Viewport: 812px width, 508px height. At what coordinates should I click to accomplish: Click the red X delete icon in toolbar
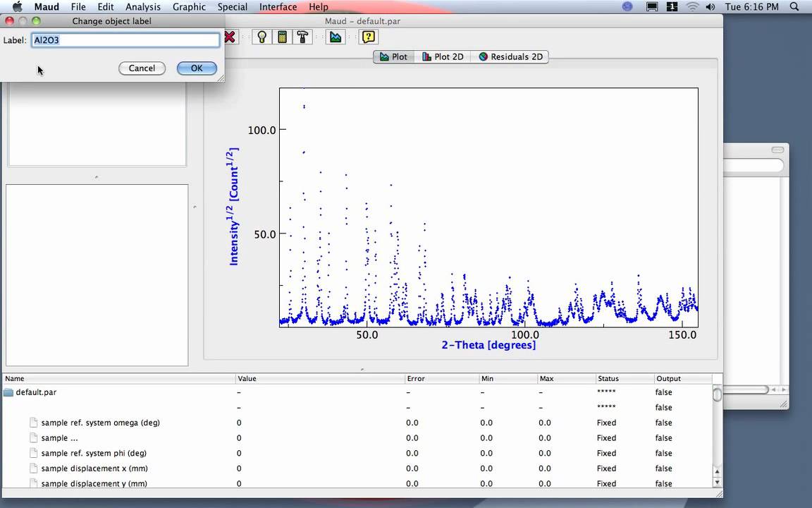(230, 37)
